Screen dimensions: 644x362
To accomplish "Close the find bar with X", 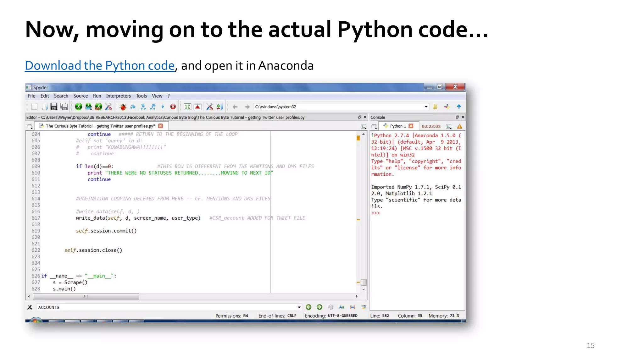I will click(30, 307).
